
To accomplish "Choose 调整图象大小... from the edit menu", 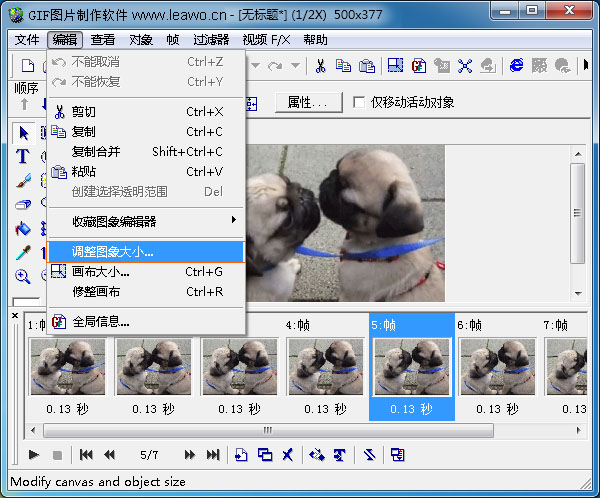I will [x=146, y=252].
